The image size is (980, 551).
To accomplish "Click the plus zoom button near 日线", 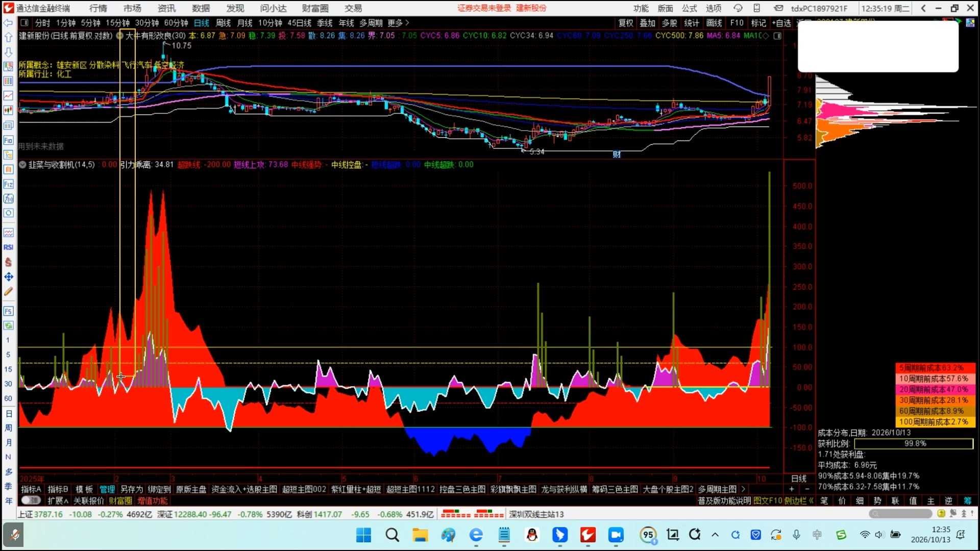I will (792, 489).
